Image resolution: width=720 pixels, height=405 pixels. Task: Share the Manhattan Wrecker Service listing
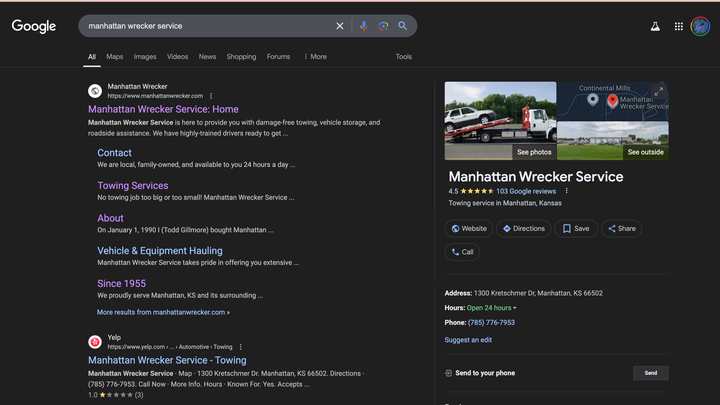(x=622, y=229)
